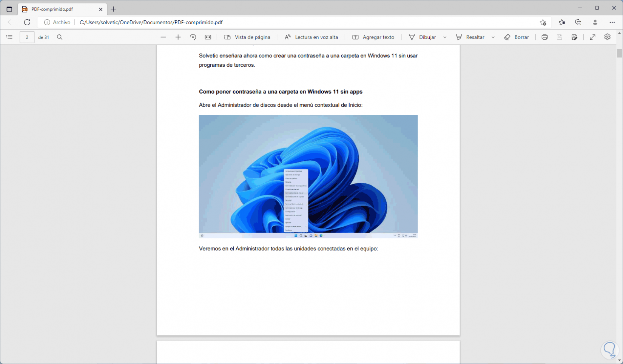Open the browser Settings and more menu

tap(612, 22)
